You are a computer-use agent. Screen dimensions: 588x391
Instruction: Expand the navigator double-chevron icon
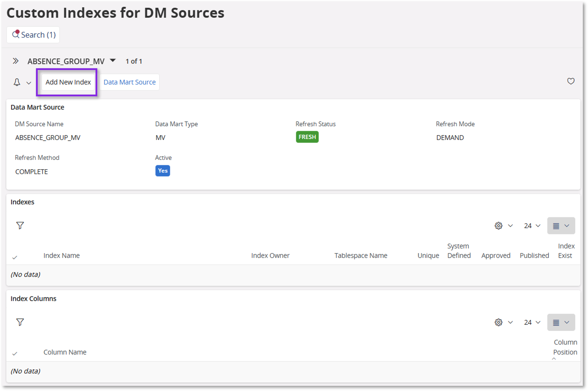pos(15,61)
